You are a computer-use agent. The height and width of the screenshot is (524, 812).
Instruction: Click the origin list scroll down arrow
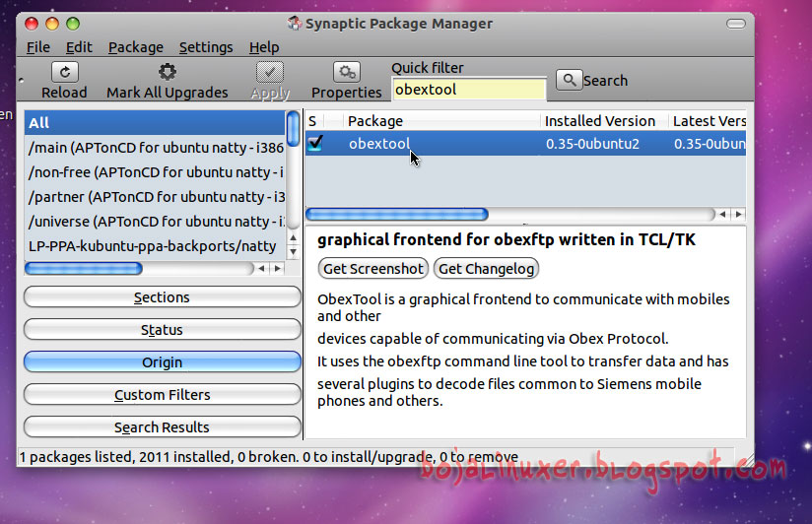tap(293, 252)
